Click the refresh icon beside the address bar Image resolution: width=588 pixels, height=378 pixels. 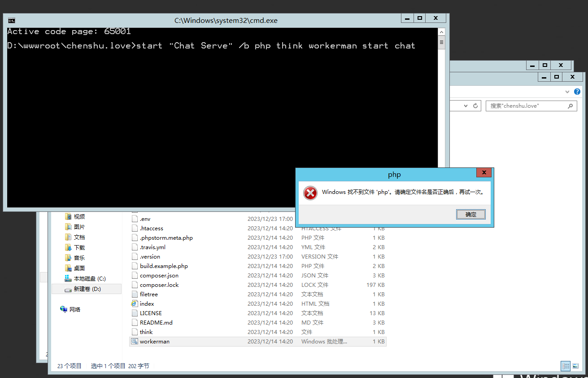click(x=476, y=106)
